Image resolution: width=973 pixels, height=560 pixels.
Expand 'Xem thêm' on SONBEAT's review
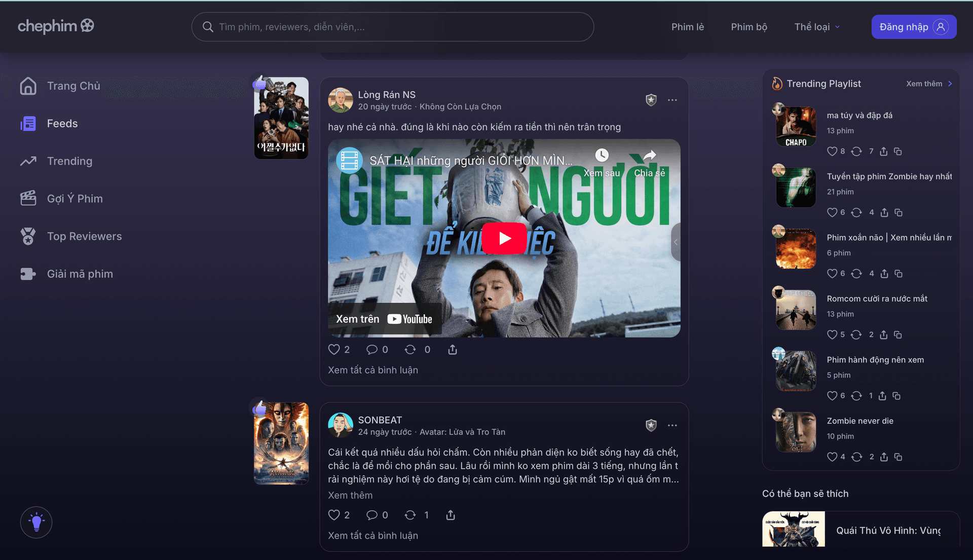350,495
